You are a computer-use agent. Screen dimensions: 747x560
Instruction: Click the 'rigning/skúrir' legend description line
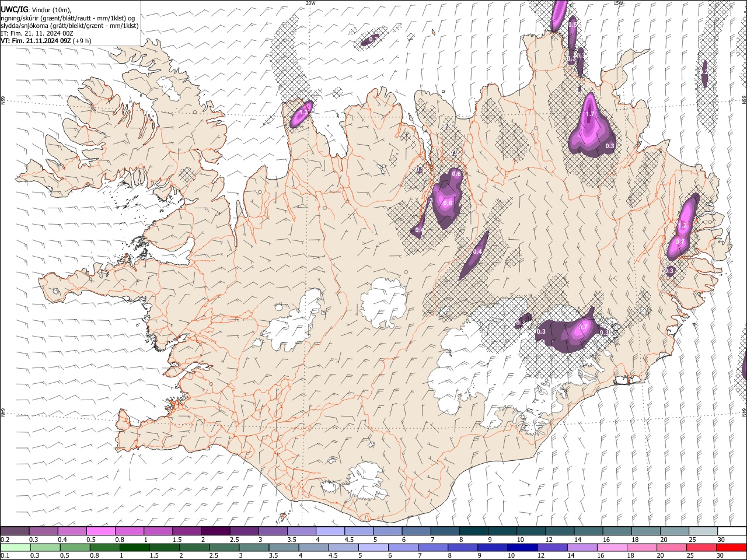[68, 18]
